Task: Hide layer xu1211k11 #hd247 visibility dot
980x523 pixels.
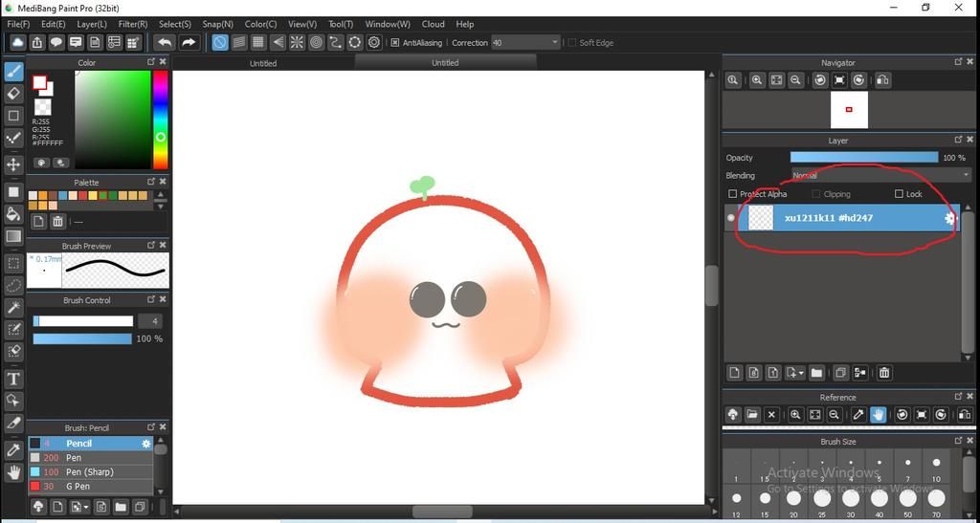Action: (x=730, y=218)
